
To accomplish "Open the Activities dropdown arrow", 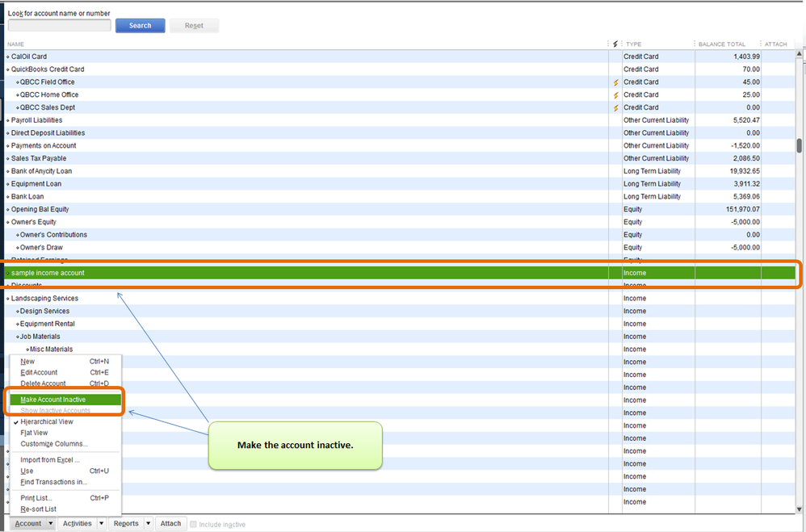I will [x=101, y=523].
